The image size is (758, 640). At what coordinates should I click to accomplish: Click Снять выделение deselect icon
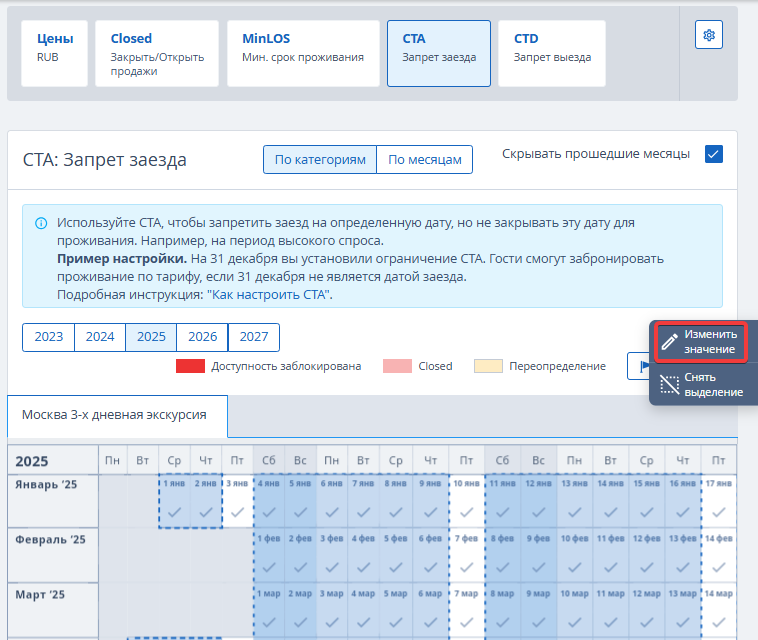click(670, 385)
